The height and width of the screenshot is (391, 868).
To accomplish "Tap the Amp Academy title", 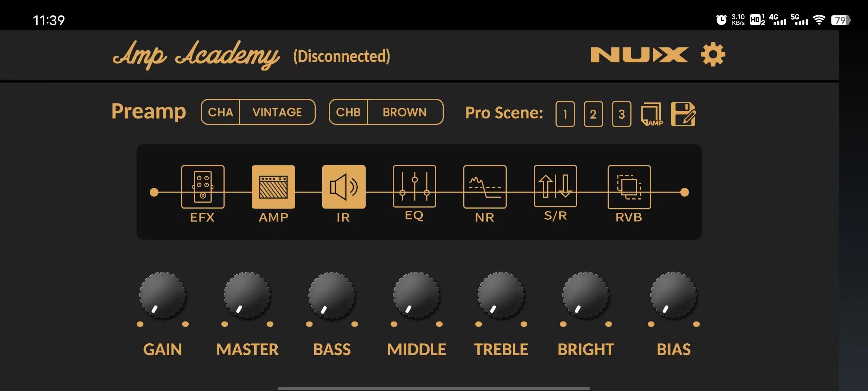I will pos(196,55).
